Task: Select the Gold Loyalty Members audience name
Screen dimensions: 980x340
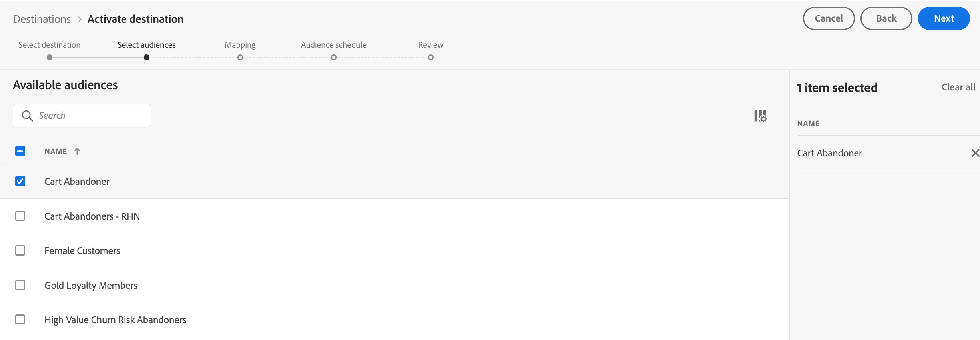Action: click(91, 285)
